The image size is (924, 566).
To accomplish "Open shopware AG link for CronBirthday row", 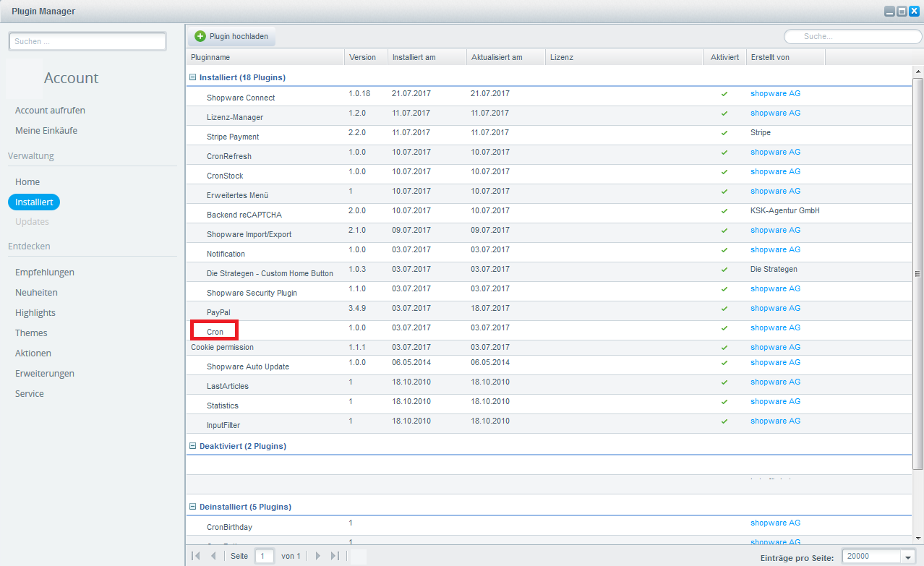I will pyautogui.click(x=775, y=523).
